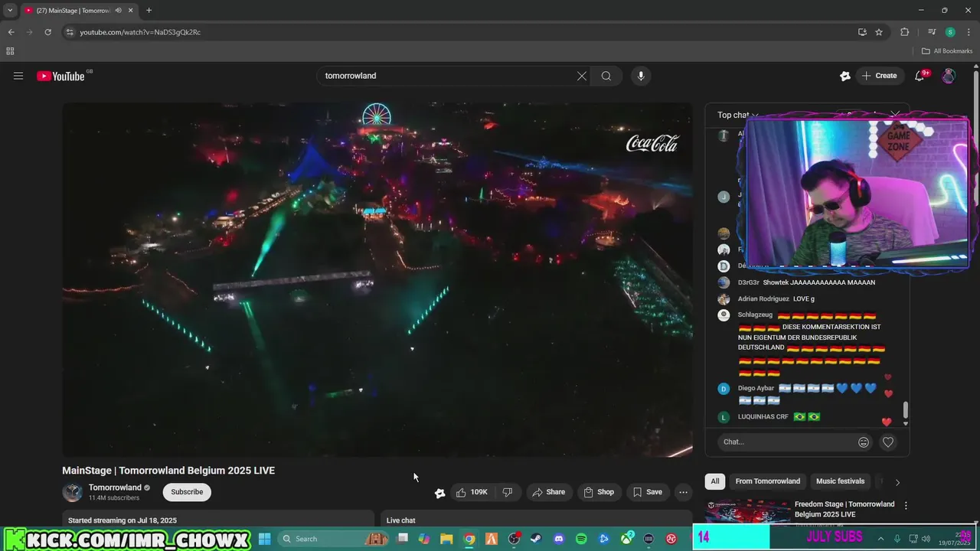Open Chrome media controls icon
Screen dimensions: 980x551
click(932, 32)
